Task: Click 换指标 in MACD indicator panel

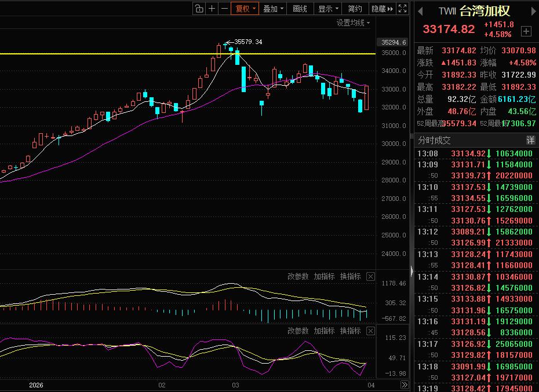Action: [350, 276]
